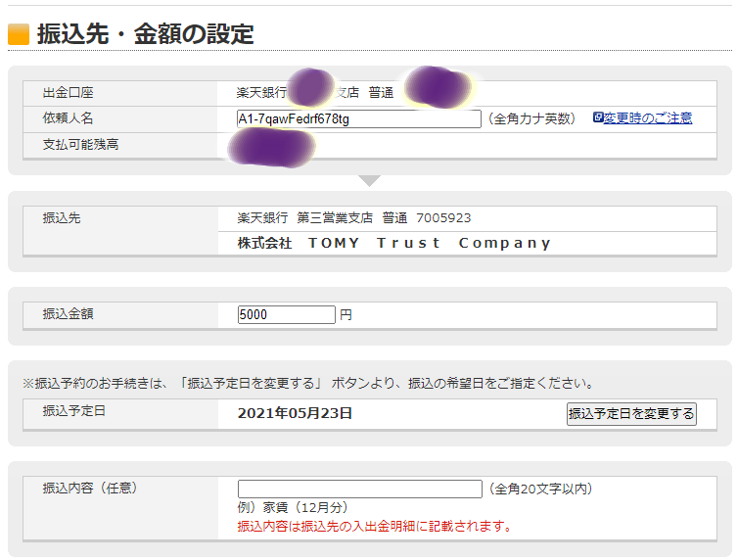Click the 依頼人名 label

[68, 117]
